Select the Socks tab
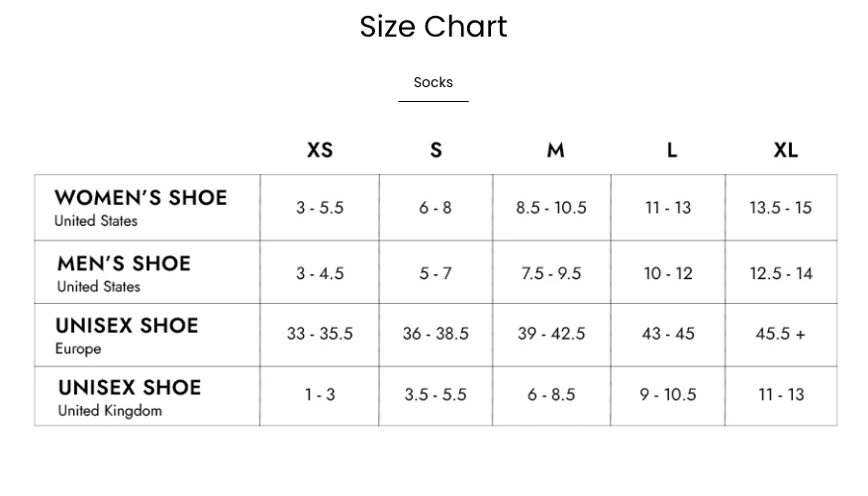The width and height of the screenshot is (868, 496). coord(434,83)
